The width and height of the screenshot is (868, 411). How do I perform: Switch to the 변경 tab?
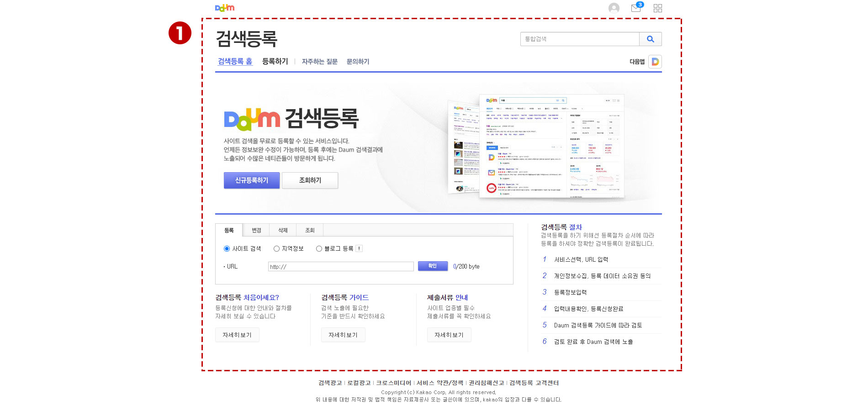coord(256,230)
